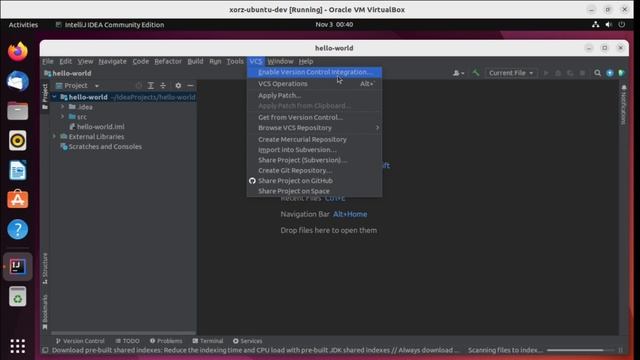
Task: Open the Edit menu
Action: [x=65, y=61]
